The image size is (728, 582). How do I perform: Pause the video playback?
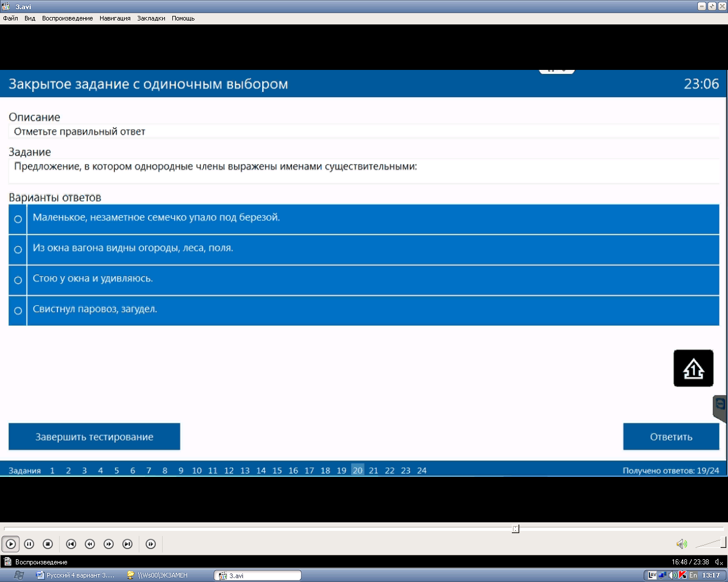pos(30,544)
